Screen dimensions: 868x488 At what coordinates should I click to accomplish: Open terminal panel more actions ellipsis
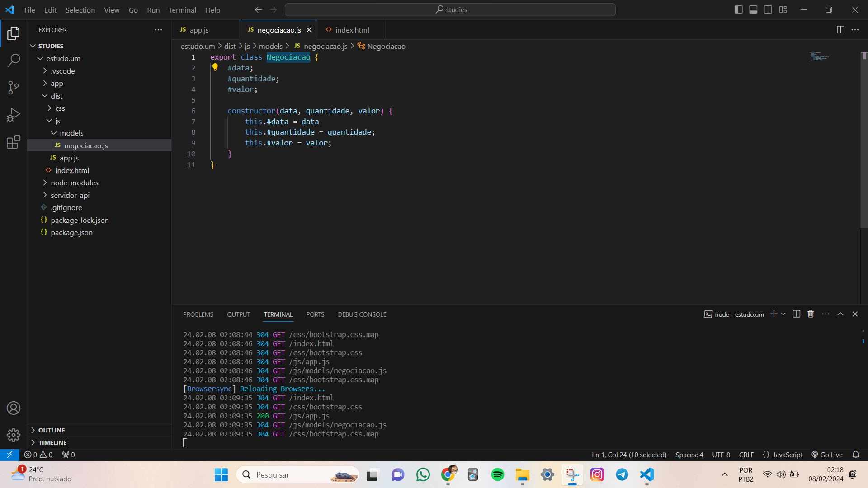[826, 314]
